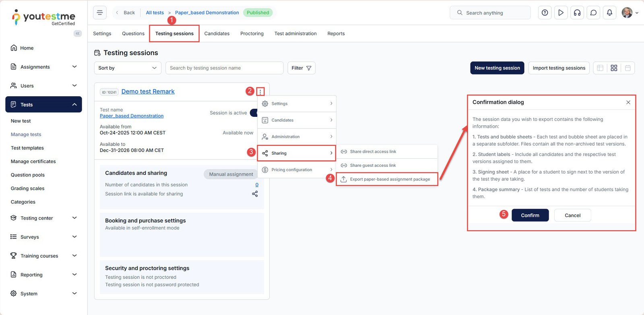The height and width of the screenshot is (315, 644).
Task: Switch to table list view
Action: (x=600, y=68)
